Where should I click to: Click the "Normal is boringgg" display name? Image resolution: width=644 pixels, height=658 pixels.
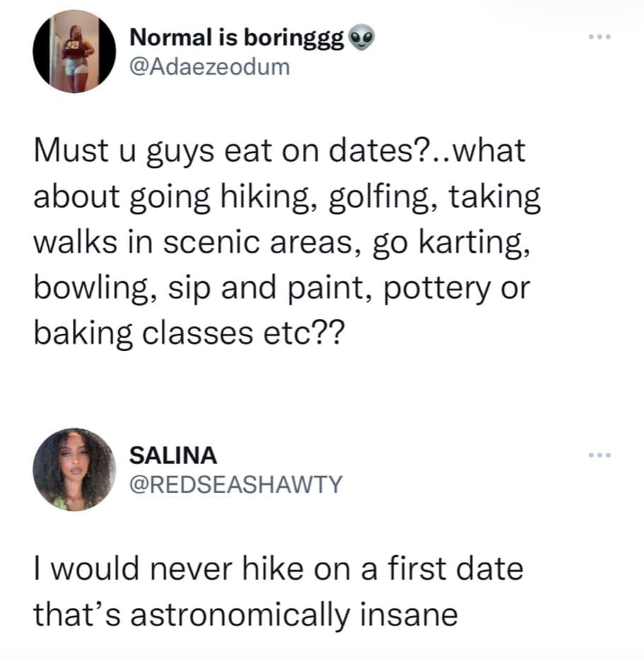[x=237, y=40]
